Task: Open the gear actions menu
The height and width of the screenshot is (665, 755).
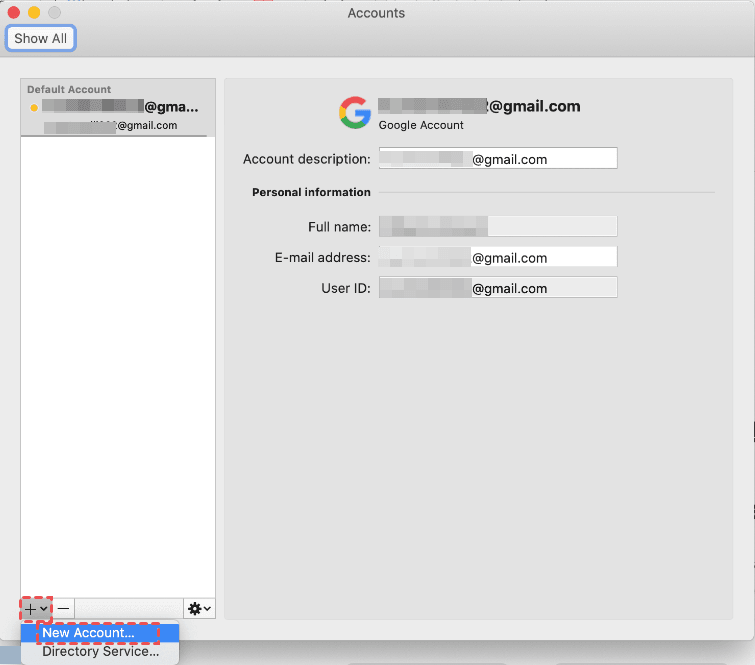Action: [199, 609]
